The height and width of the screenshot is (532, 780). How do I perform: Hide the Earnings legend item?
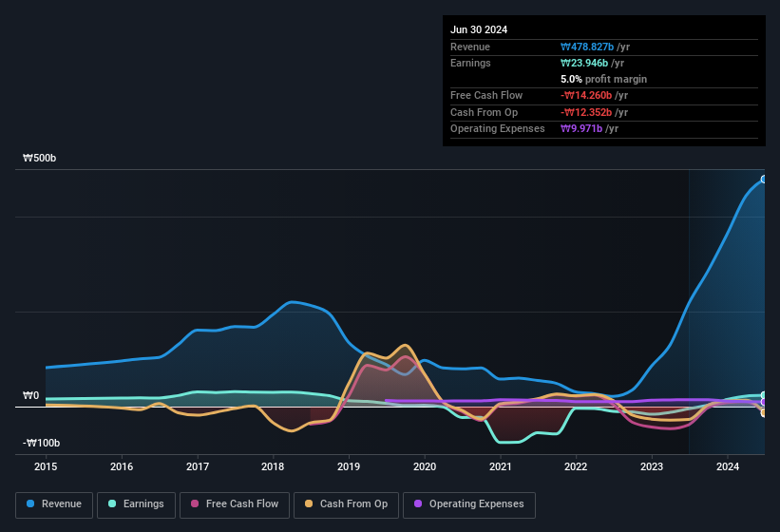tap(136, 504)
